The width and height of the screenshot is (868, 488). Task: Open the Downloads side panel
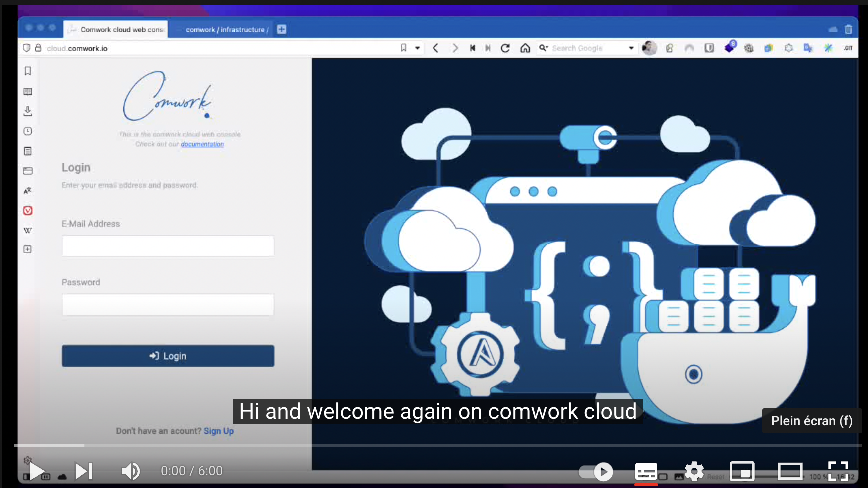28,111
